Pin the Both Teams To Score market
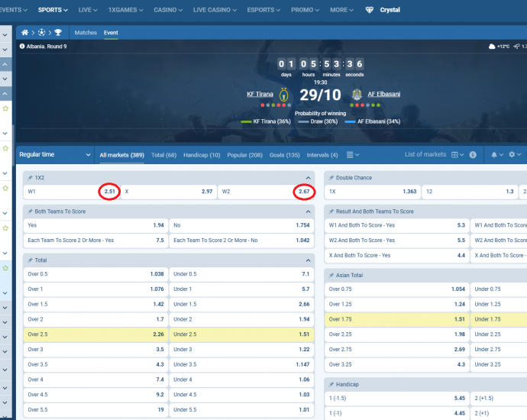 point(30,212)
